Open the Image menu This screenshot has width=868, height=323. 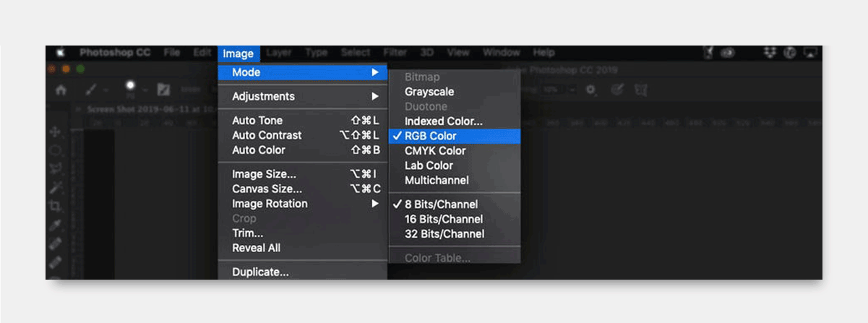(238, 53)
